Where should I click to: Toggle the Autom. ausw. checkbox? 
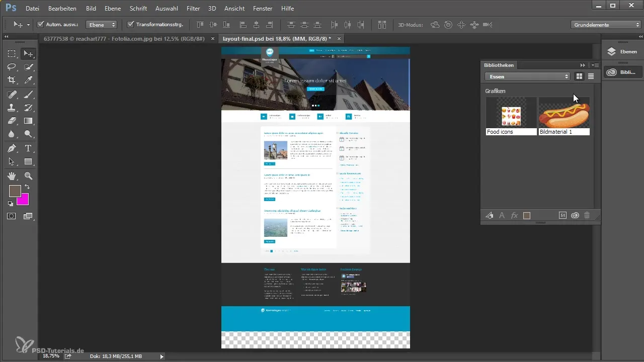pyautogui.click(x=41, y=24)
